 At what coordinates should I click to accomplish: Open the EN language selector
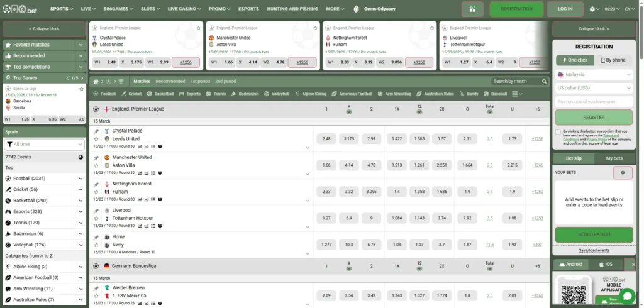(629, 9)
